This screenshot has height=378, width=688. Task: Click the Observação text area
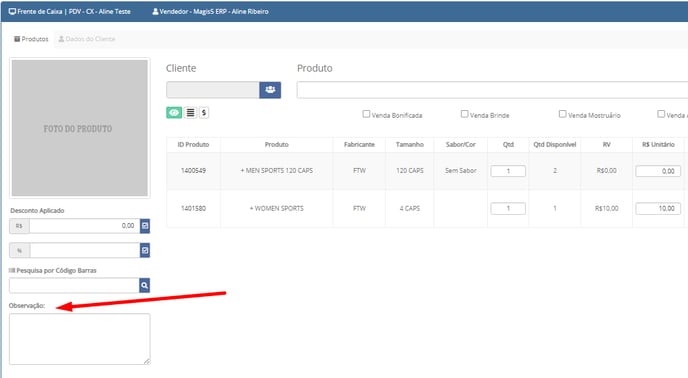tap(79, 339)
